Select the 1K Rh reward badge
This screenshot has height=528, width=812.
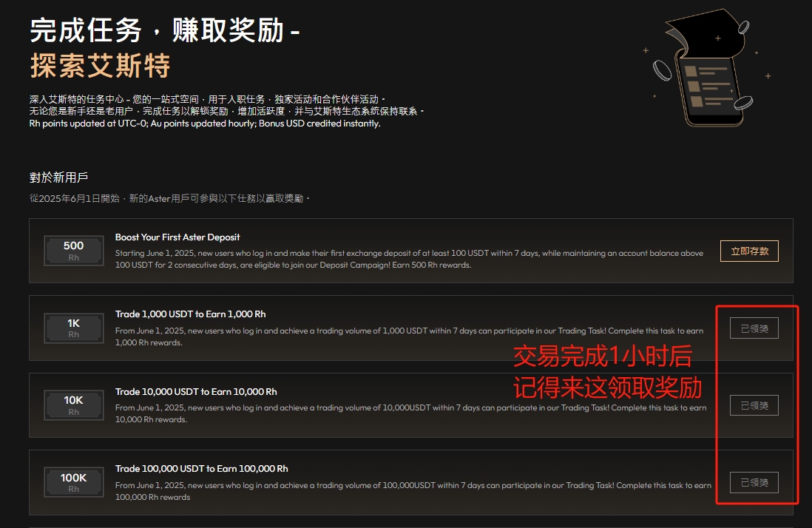coord(73,328)
